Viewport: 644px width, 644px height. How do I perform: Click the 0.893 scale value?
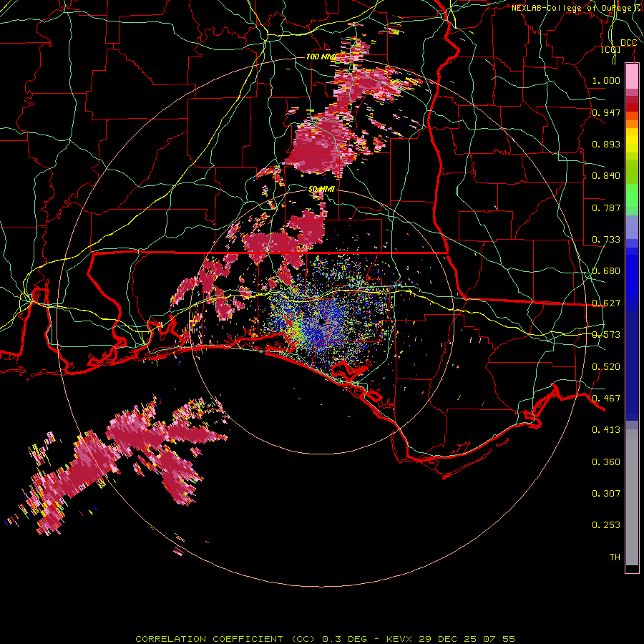point(606,144)
